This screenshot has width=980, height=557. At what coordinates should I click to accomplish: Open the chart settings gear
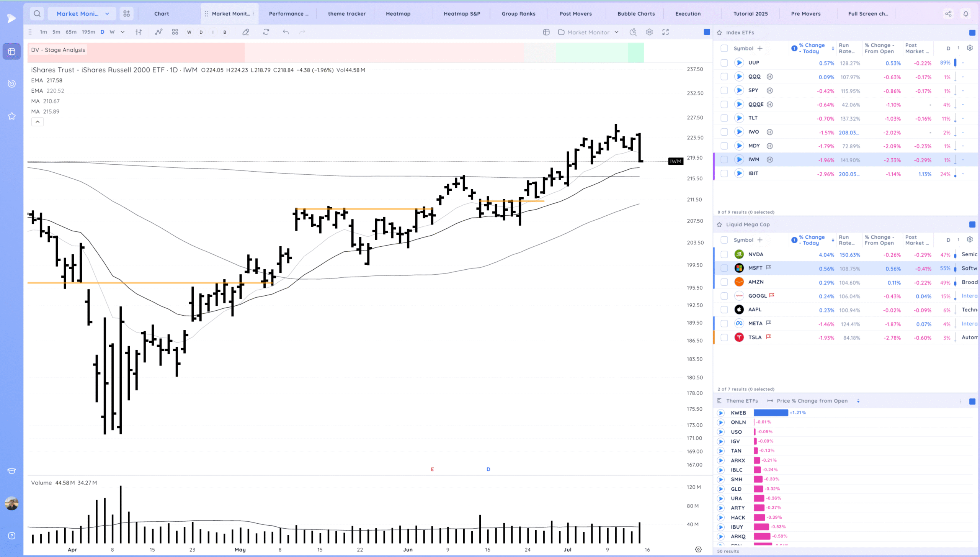[x=649, y=32]
